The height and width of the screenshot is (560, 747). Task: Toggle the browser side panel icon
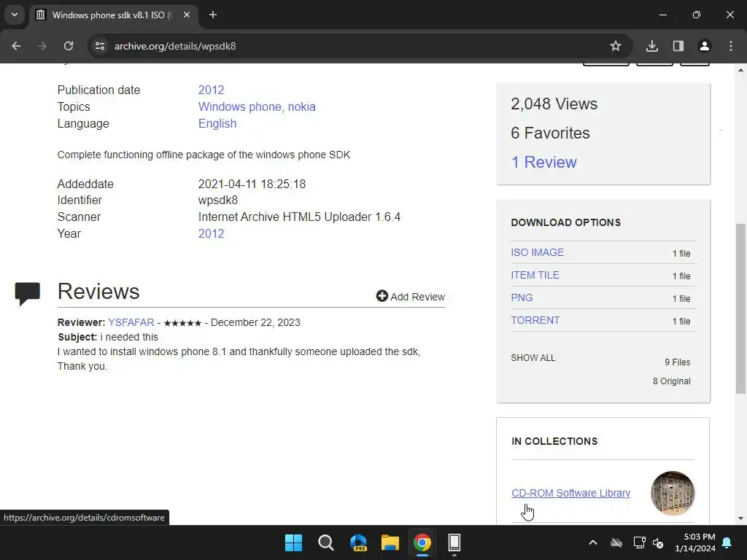click(678, 46)
